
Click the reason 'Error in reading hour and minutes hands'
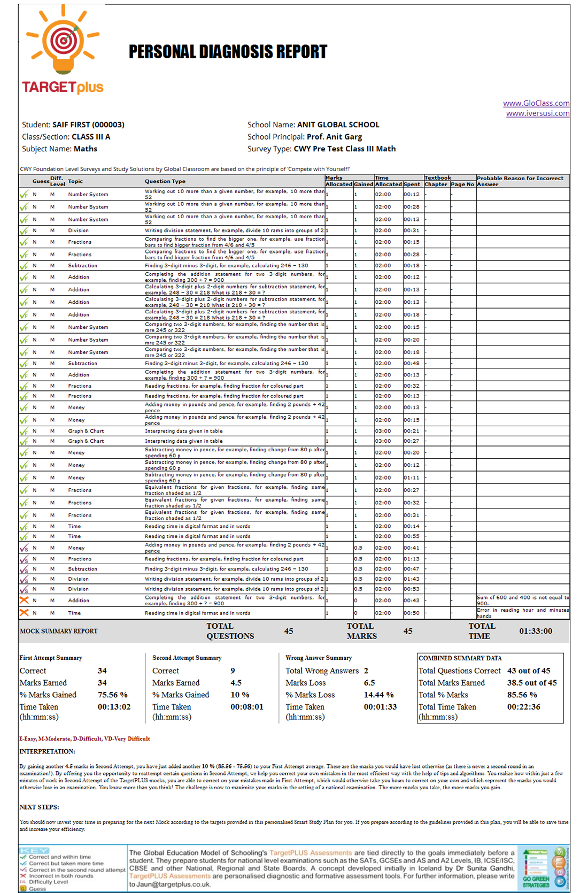point(523,613)
